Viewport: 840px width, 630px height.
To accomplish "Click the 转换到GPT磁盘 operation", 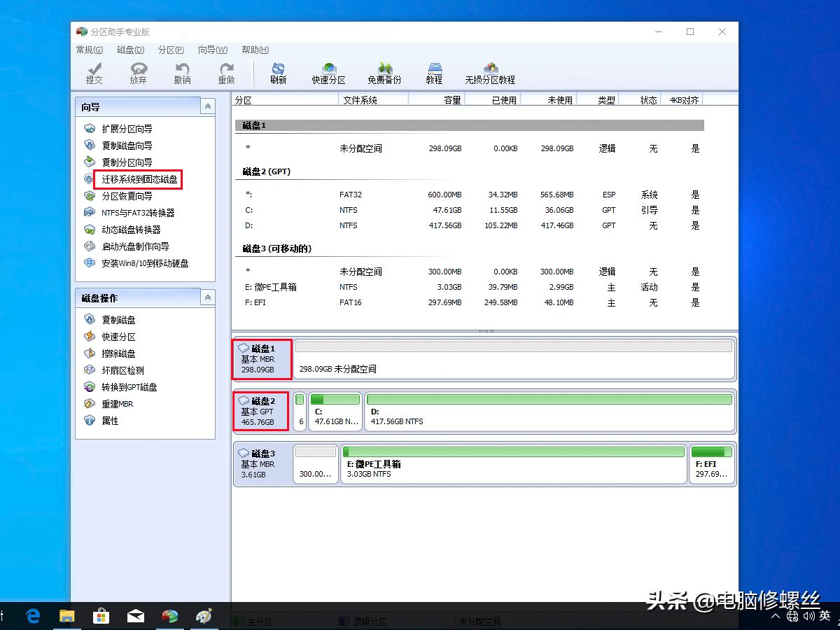I will click(129, 387).
